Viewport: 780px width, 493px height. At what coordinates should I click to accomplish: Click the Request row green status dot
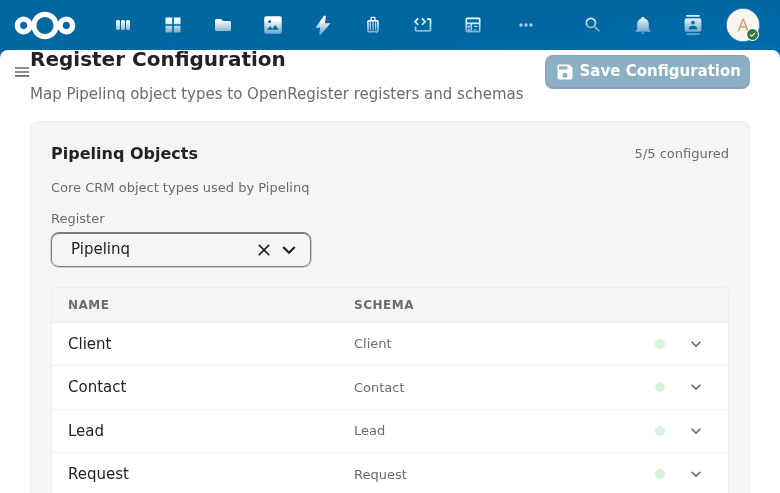(660, 474)
